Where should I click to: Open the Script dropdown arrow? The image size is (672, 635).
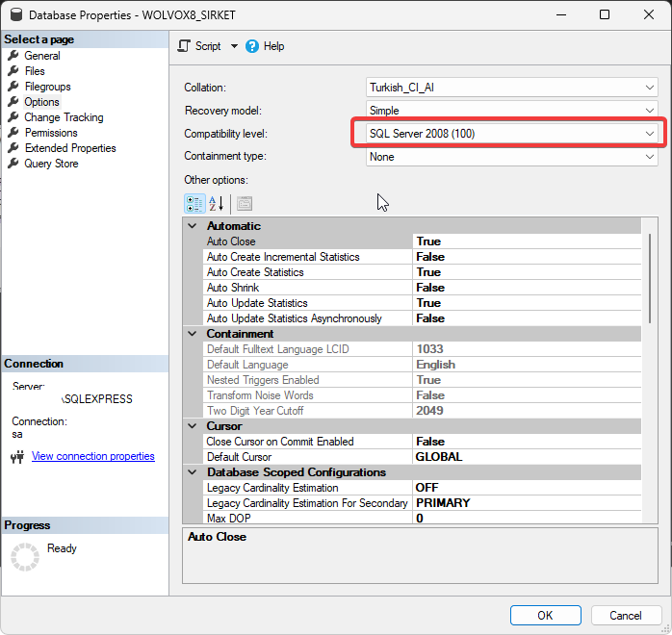click(x=234, y=46)
